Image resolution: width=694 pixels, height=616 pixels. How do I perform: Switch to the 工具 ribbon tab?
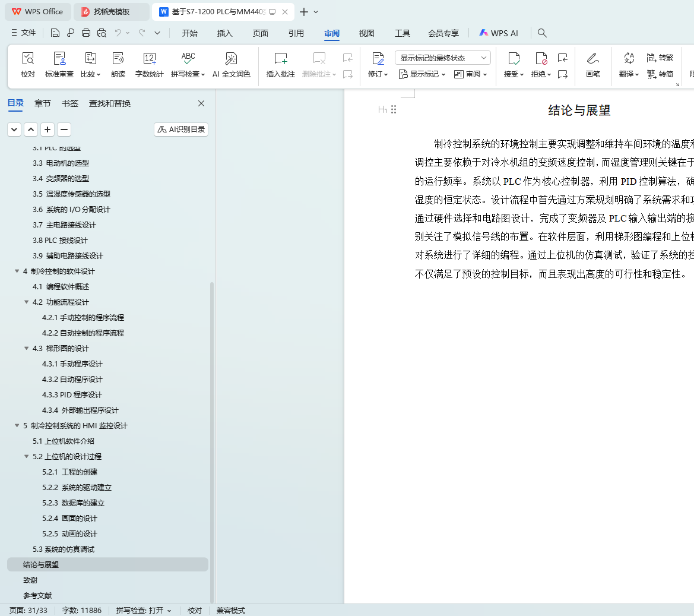point(403,33)
